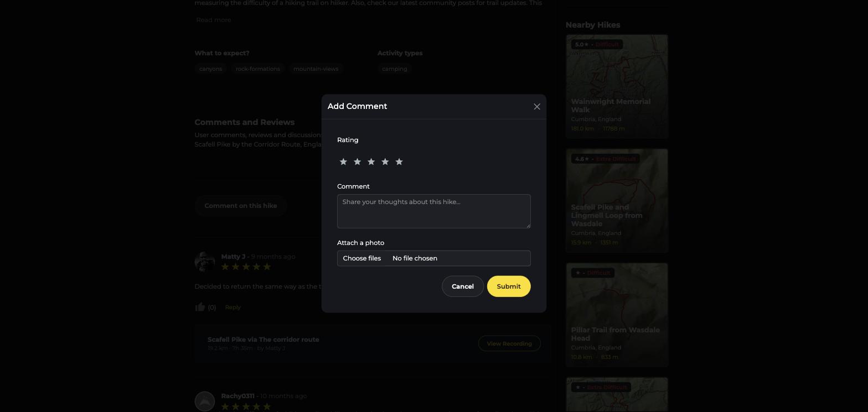Viewport: 868px width, 412px height.
Task: Click the '4.6★ Extra Difficult' badge
Action: [x=606, y=159]
